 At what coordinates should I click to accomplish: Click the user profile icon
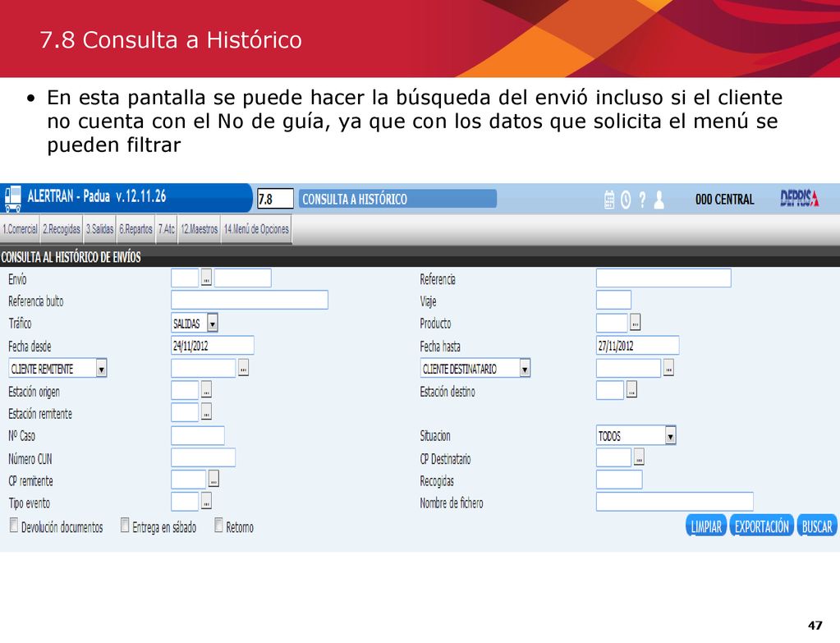coord(659,200)
